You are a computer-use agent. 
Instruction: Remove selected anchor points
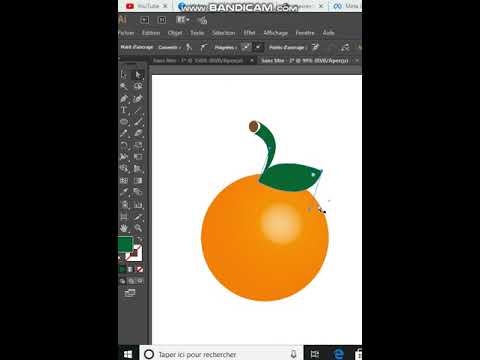(x=315, y=47)
